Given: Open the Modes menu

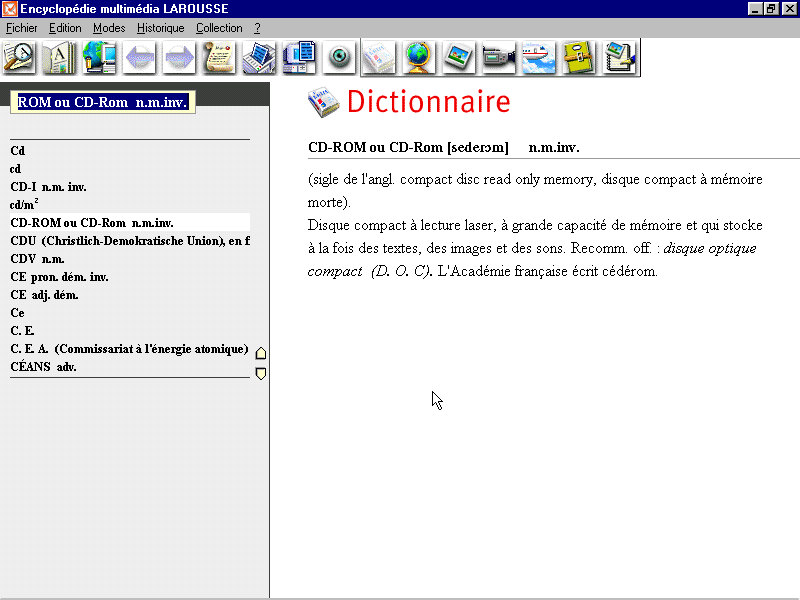Looking at the screenshot, I should pos(109,28).
